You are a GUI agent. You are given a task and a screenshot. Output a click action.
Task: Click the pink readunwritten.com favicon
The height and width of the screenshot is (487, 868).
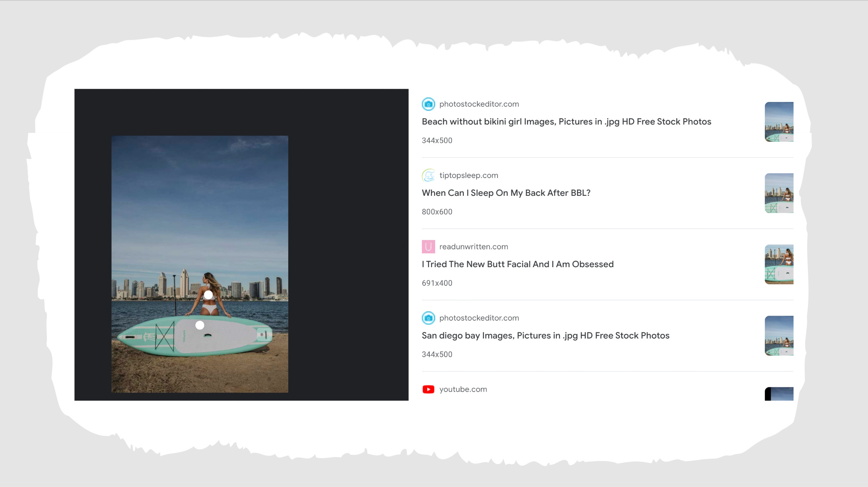click(428, 247)
